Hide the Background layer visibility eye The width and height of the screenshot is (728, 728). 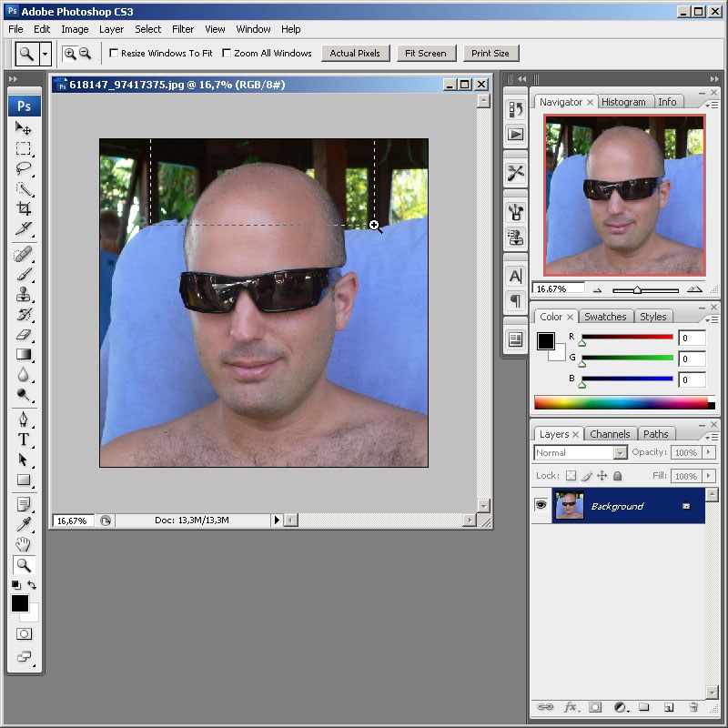pos(541,506)
